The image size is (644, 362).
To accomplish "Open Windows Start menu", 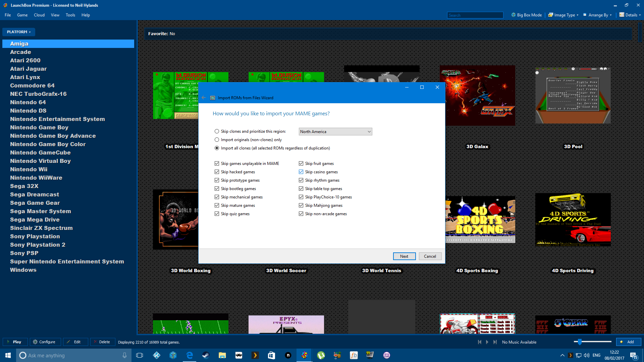I will coord(8,355).
